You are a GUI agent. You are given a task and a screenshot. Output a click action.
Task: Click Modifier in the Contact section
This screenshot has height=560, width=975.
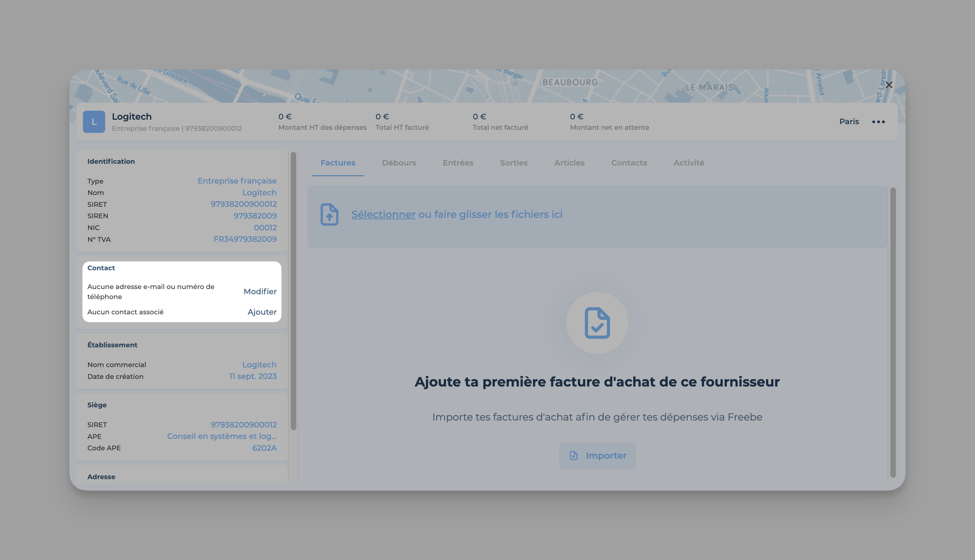[260, 291]
